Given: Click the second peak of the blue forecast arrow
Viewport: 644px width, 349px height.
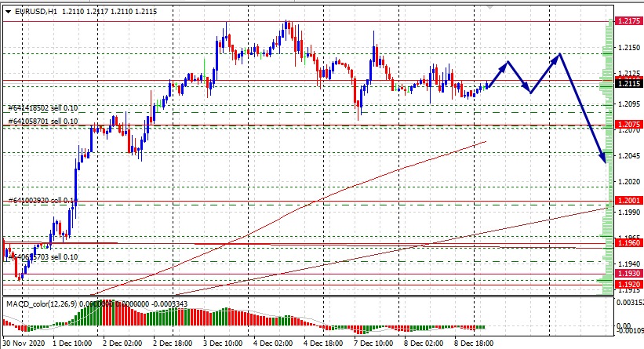Looking at the screenshot, I should coord(558,55).
